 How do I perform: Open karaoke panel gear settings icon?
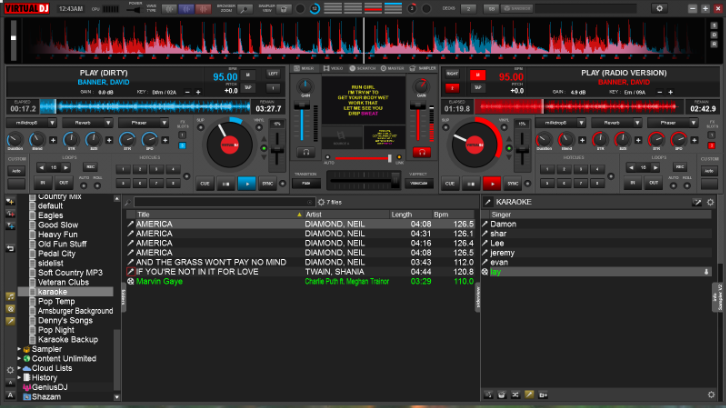tap(710, 202)
